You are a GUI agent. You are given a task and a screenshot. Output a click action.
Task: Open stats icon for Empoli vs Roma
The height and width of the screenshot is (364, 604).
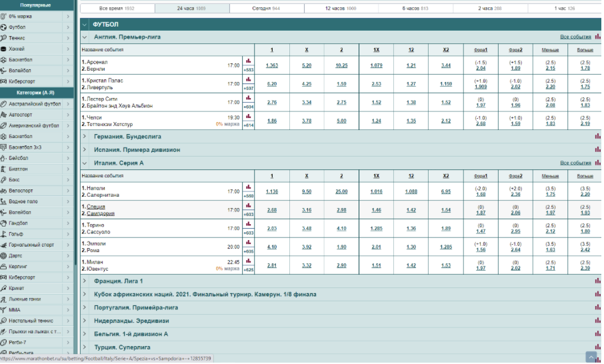coord(249,242)
